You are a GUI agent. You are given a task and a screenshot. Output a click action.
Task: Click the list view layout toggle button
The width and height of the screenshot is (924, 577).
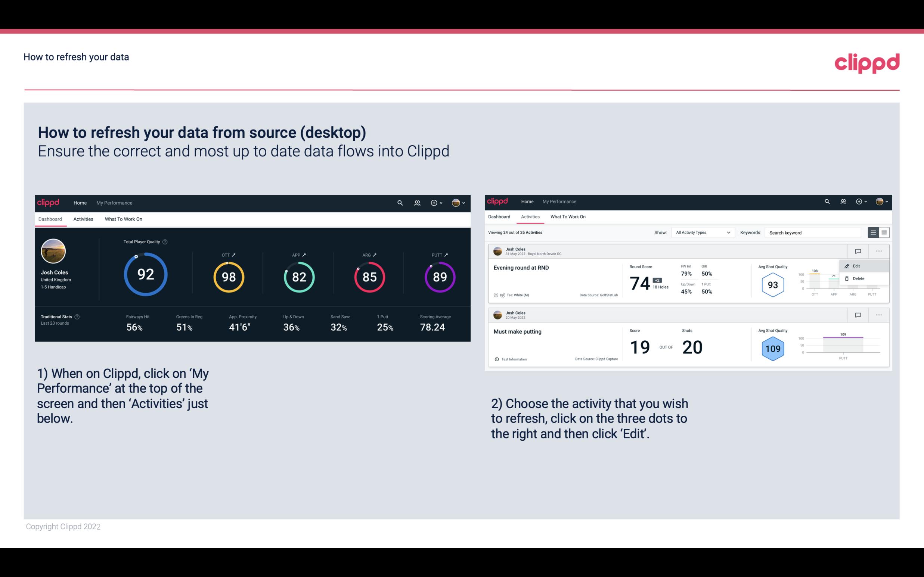point(874,233)
